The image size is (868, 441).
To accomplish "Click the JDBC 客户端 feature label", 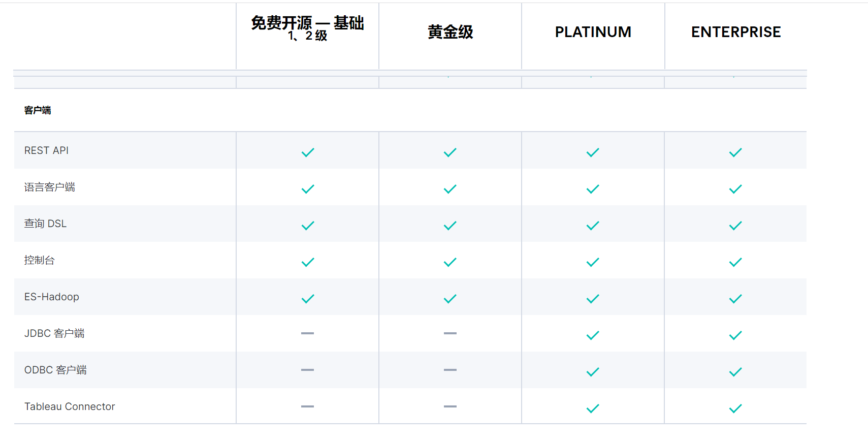I will (54, 333).
